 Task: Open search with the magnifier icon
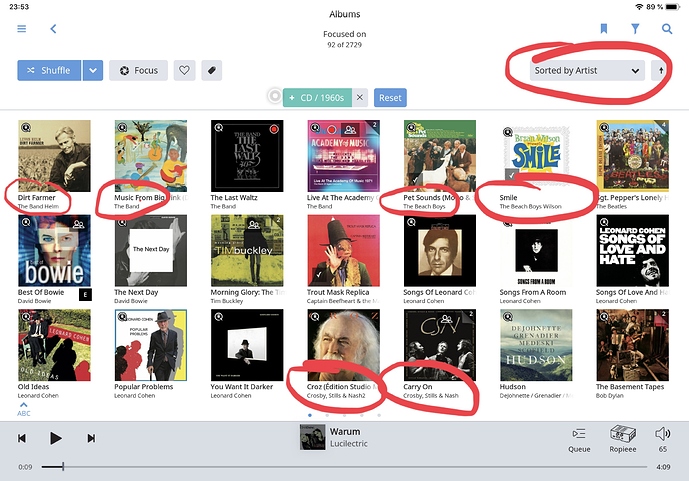click(x=667, y=29)
